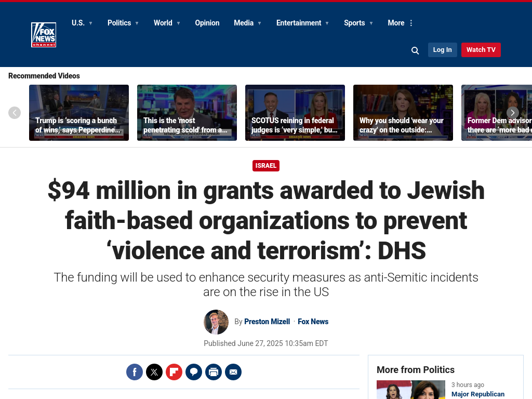
Task: Share article on X icon
Action: coord(154,372)
